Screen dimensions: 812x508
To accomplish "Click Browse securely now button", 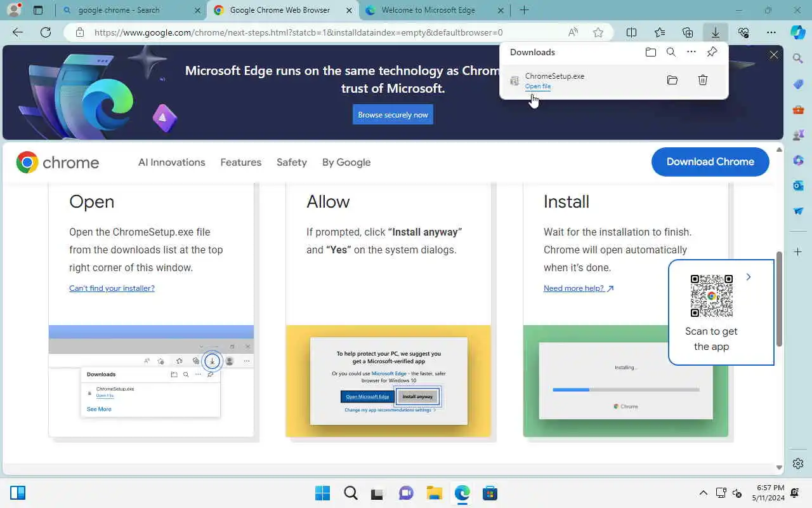I will (x=393, y=115).
